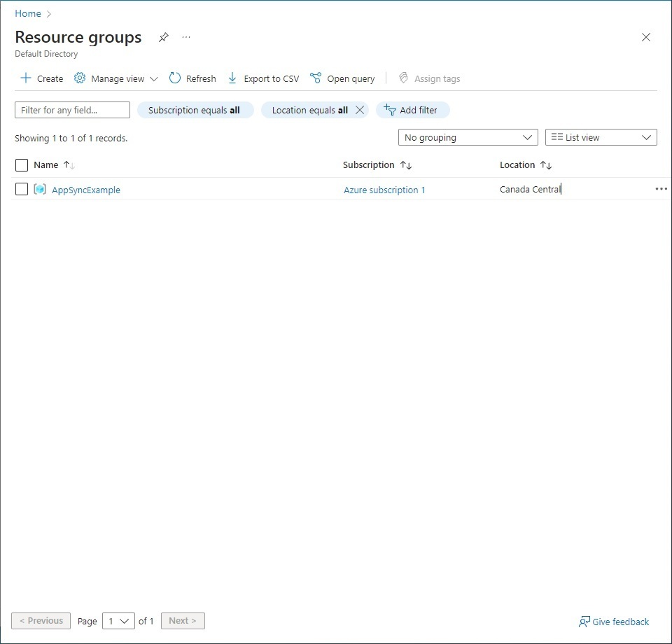
Task: Sort the list by Name
Action: (x=45, y=164)
